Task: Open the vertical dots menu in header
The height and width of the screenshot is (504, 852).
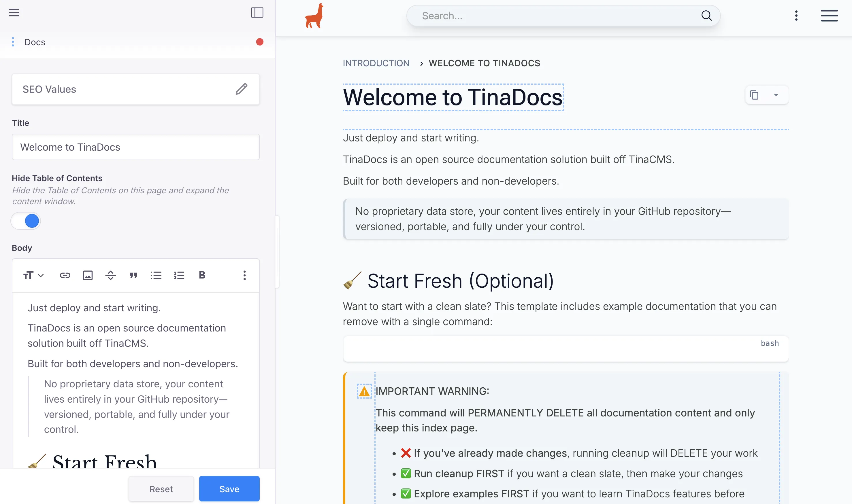Action: [796, 16]
